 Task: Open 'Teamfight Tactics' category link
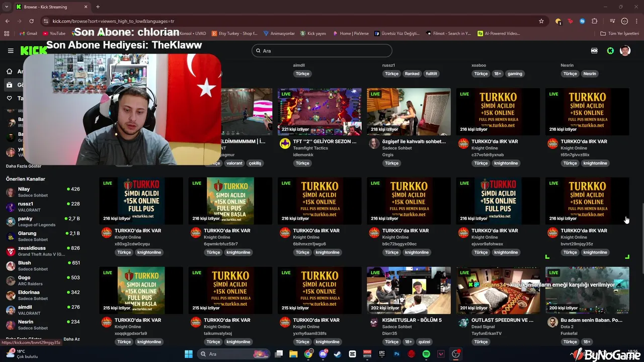310,148
